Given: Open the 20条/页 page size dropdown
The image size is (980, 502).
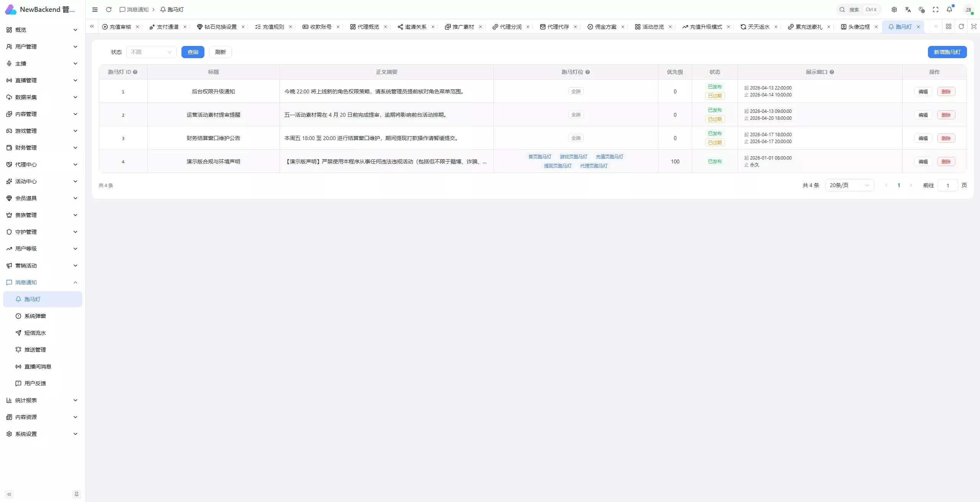Looking at the screenshot, I should 849,185.
